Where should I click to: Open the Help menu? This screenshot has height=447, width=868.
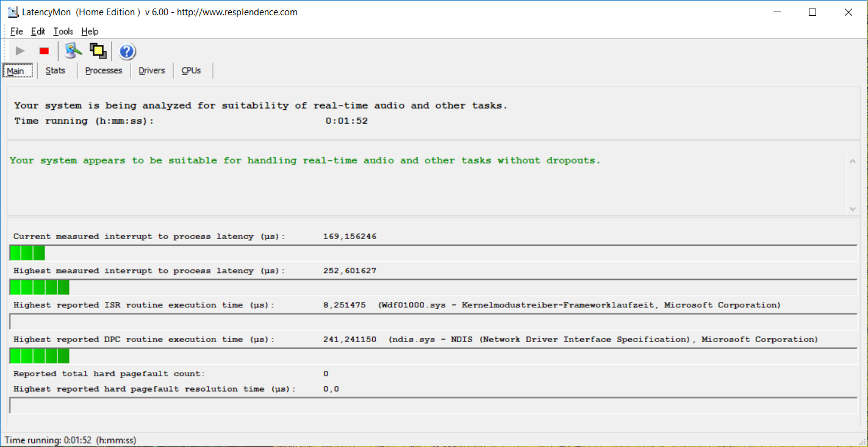pos(90,32)
